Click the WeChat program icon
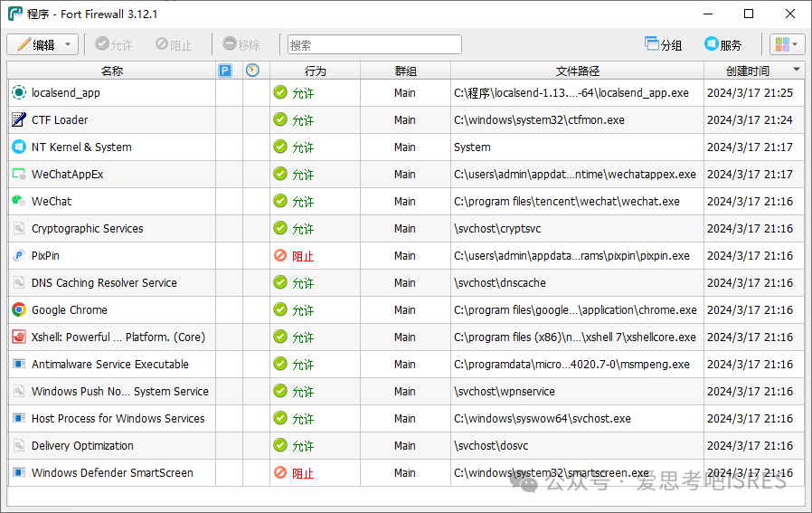This screenshot has height=513, width=812. pyautogui.click(x=18, y=201)
